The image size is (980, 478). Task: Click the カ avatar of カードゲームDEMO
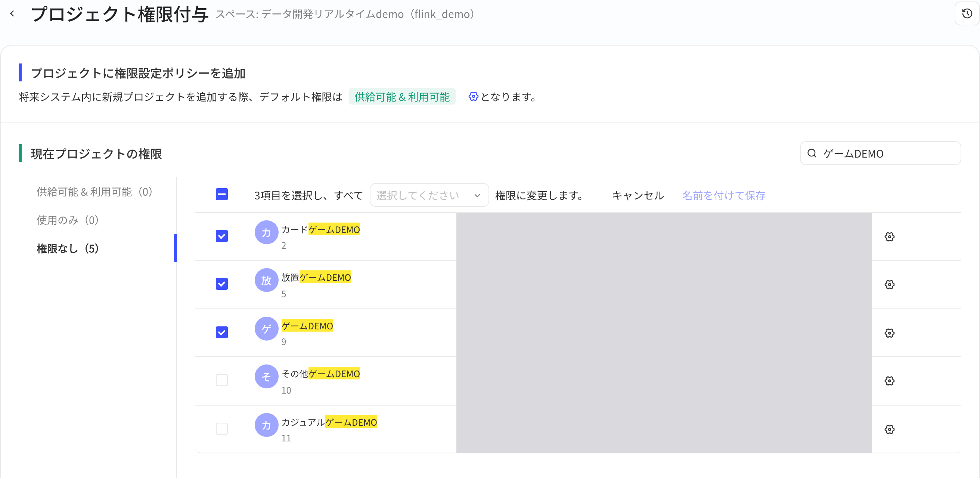pyautogui.click(x=266, y=232)
